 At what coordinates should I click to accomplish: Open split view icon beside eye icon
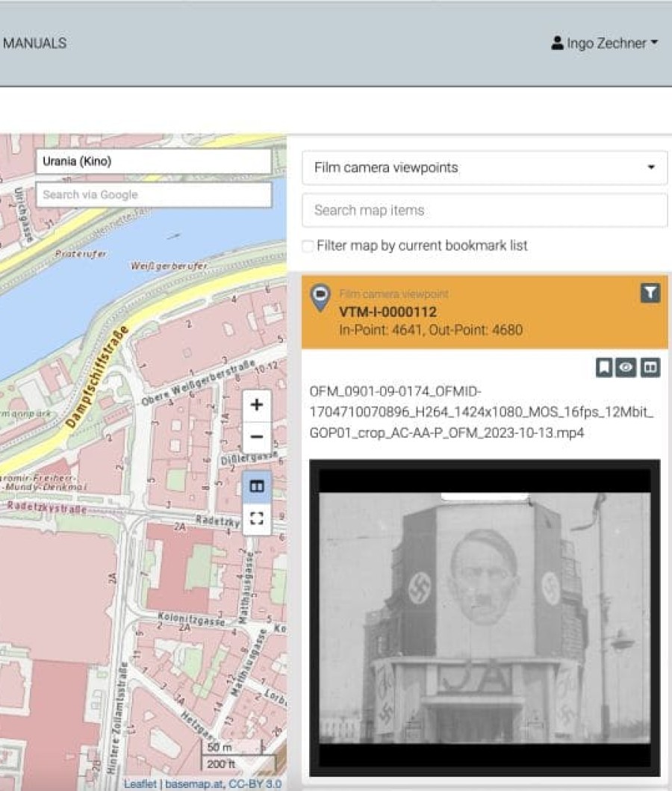click(x=650, y=367)
